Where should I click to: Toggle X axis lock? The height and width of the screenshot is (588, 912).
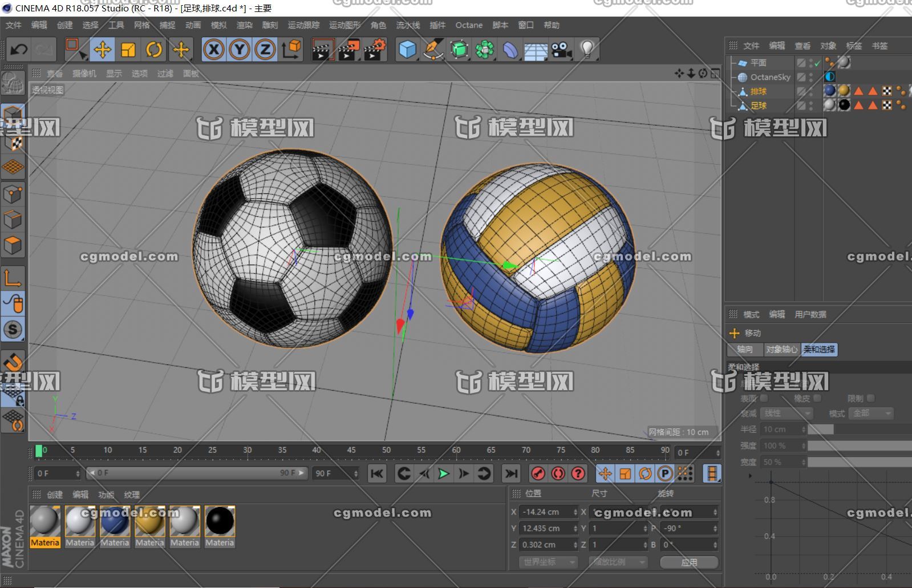click(x=213, y=50)
